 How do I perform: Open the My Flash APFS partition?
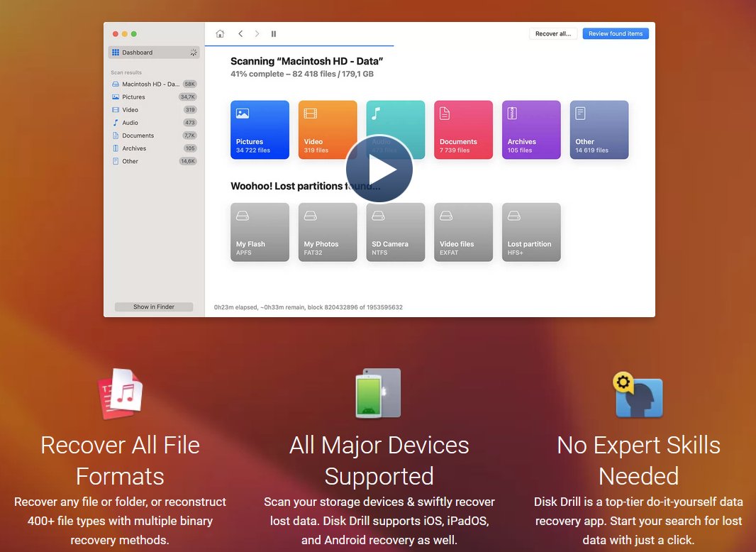260,232
